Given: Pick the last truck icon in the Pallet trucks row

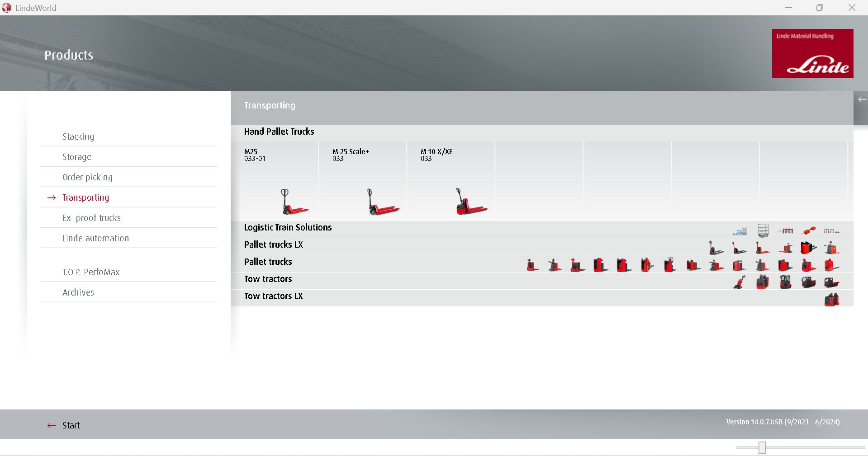Looking at the screenshot, I should (x=831, y=265).
